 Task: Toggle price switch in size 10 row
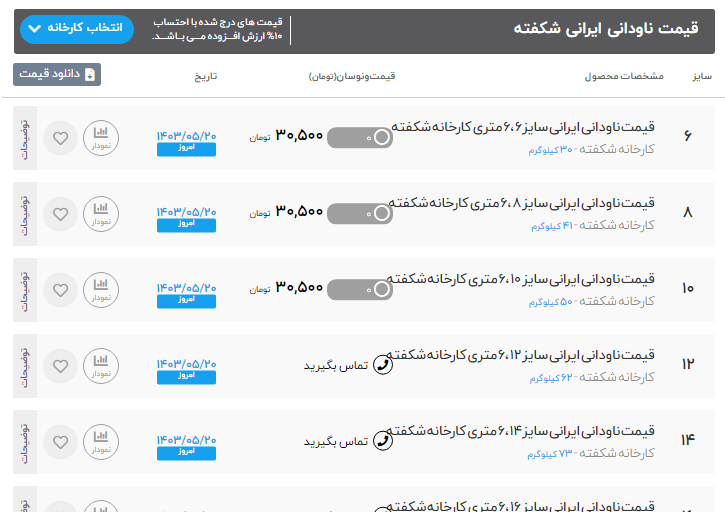click(x=360, y=289)
